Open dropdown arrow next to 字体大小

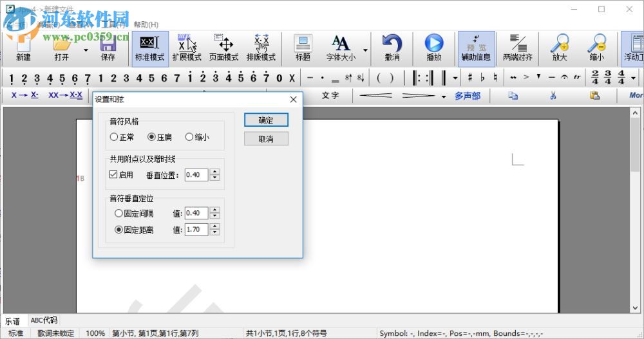coord(365,50)
